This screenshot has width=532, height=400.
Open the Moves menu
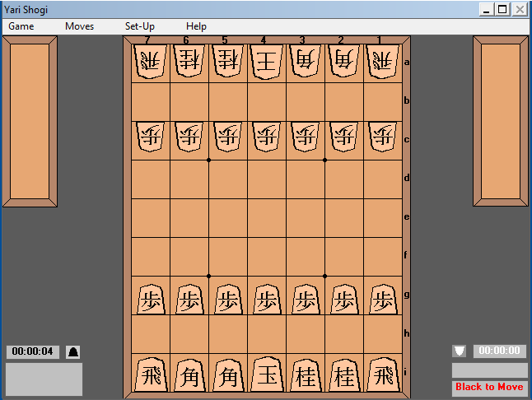(x=80, y=26)
